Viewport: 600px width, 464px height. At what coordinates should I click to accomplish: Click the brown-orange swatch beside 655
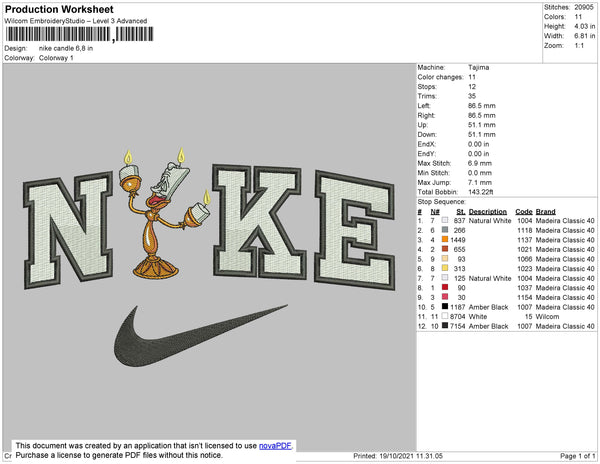click(445, 249)
